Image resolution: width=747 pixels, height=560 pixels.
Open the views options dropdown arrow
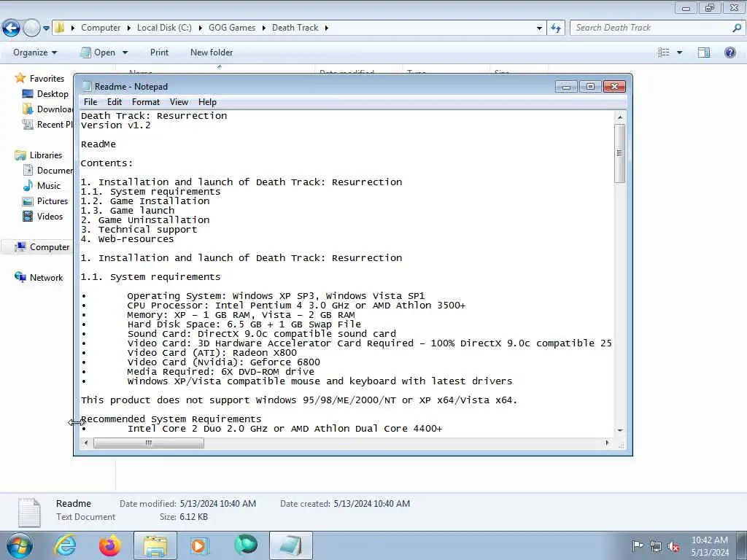point(680,52)
